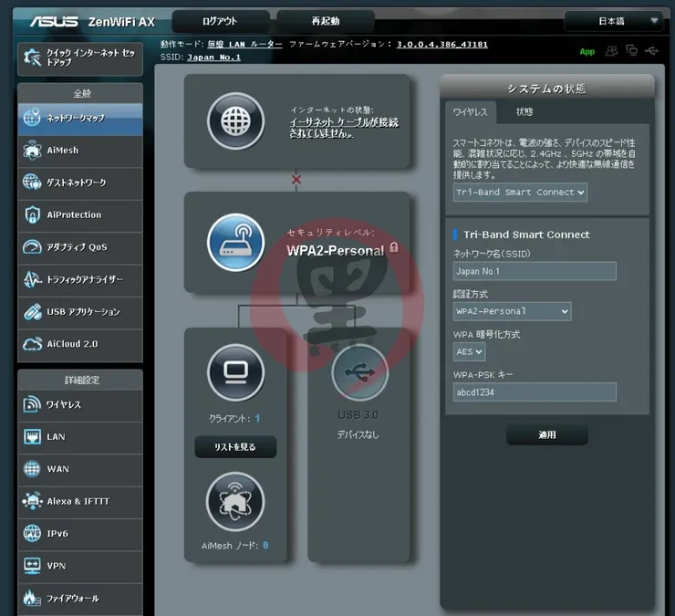The image size is (675, 616).
Task: Click the AiMesh node count 0
Action: coord(265,546)
